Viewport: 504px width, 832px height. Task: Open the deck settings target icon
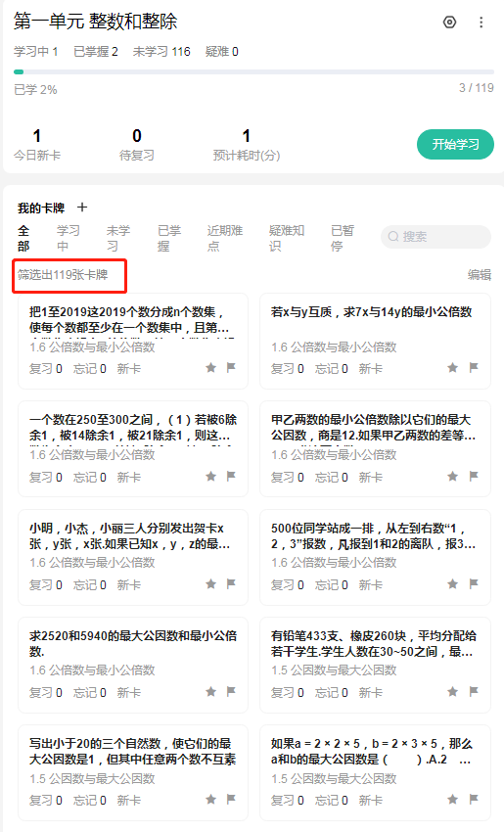pos(449,22)
